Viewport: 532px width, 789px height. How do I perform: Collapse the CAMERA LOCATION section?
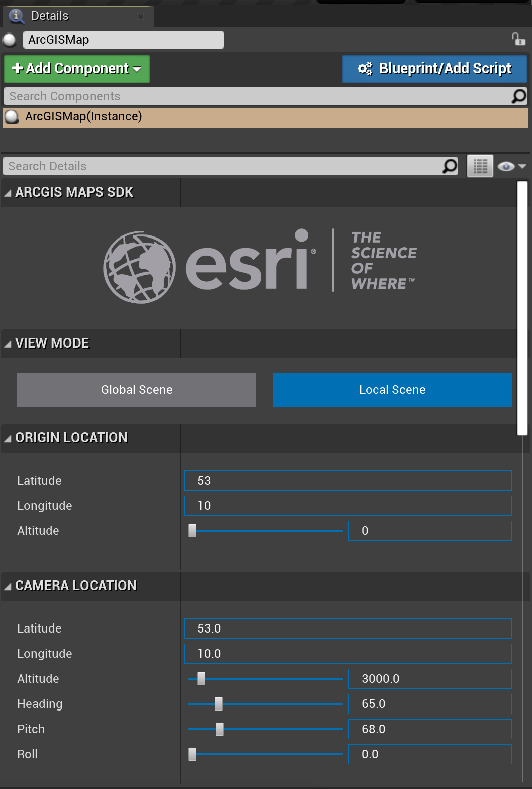pyautogui.click(x=8, y=586)
